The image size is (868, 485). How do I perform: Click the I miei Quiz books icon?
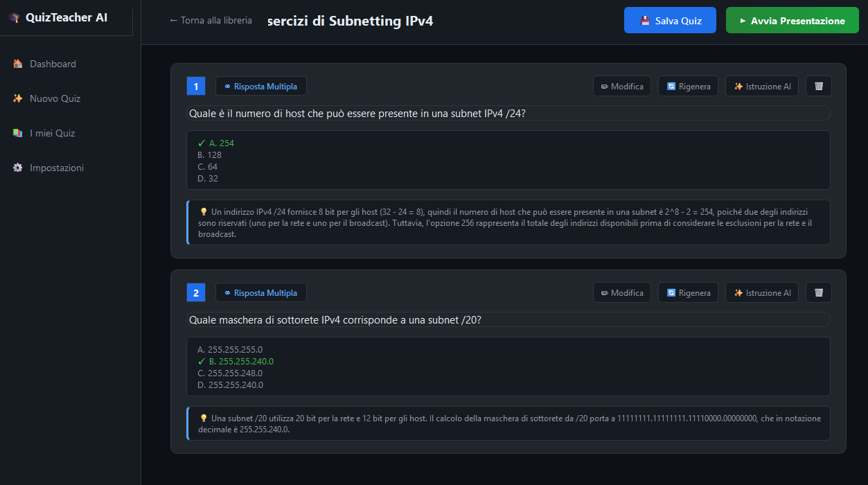18,133
